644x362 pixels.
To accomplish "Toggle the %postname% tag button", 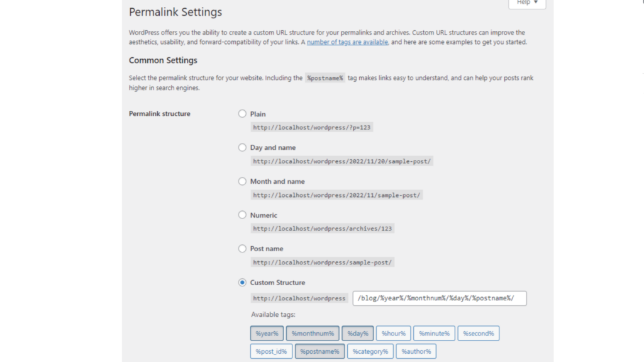I will [x=319, y=351].
